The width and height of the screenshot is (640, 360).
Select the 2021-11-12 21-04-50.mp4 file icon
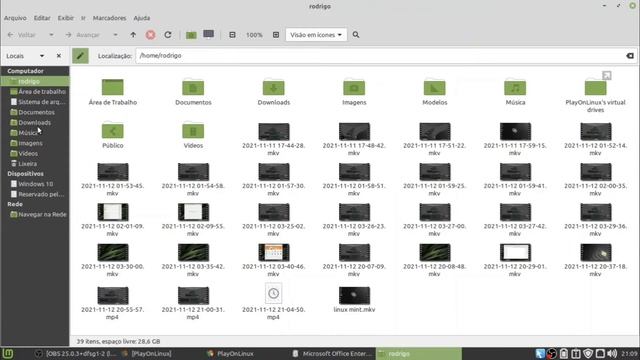[273, 293]
